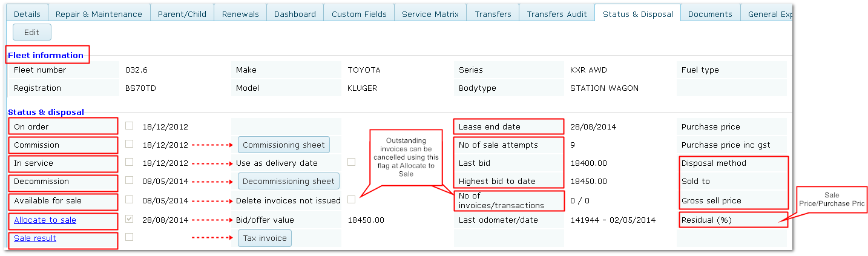Tick the On order checkbox
Screen dimensions: 868x256
tap(130, 126)
